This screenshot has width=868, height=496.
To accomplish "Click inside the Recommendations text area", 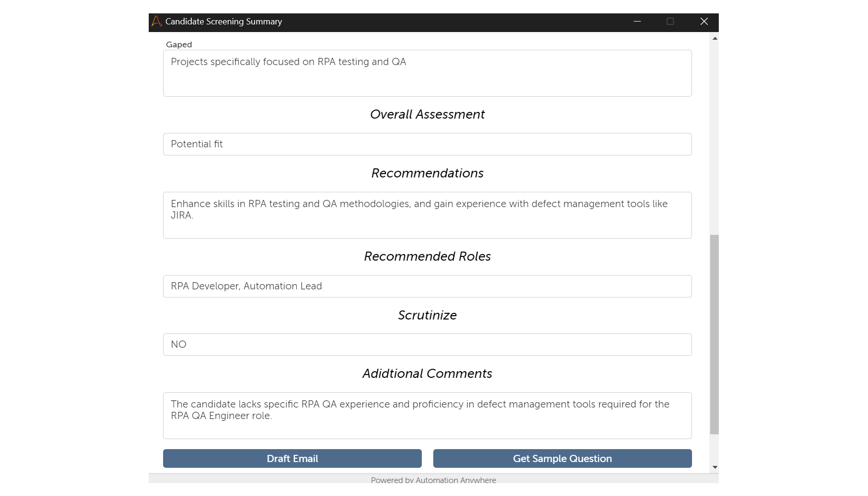I will [427, 215].
